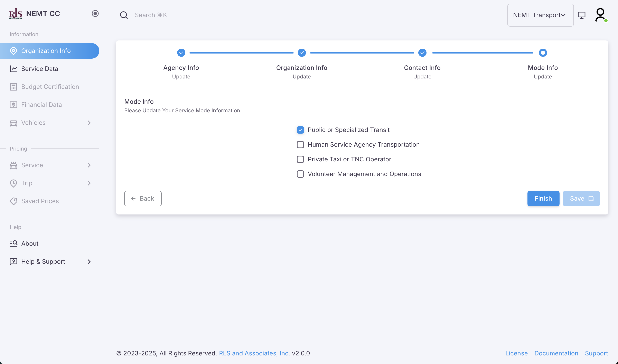Expand the Vehicles submenu chevron
Image resolution: width=618 pixels, height=364 pixels.
click(89, 123)
